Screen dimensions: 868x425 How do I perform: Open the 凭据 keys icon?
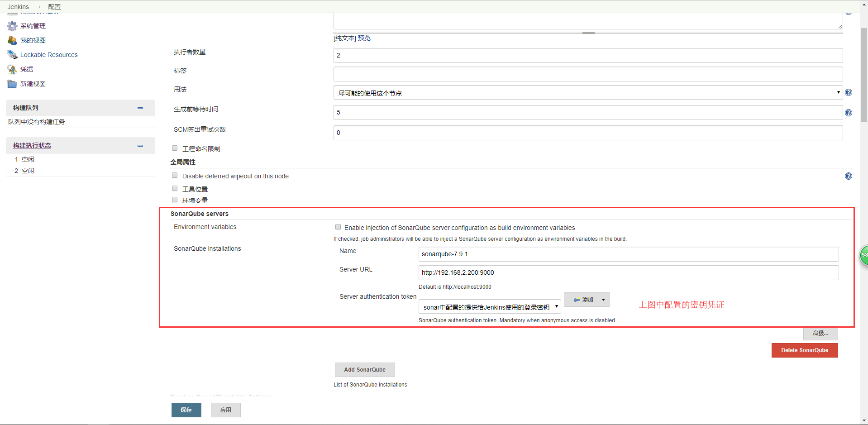pyautogui.click(x=12, y=69)
